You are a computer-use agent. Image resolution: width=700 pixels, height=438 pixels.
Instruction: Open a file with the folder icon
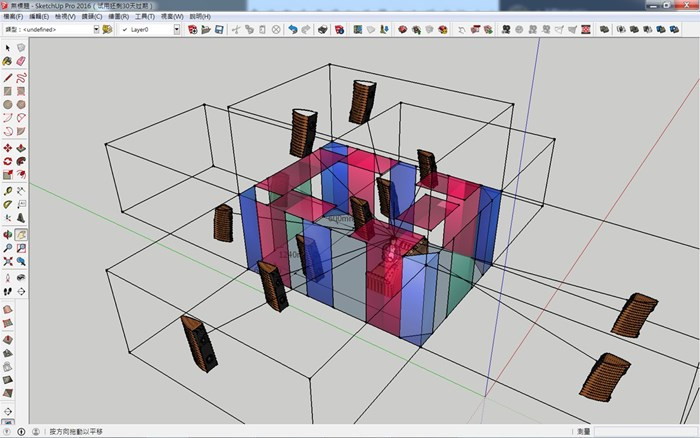(x=204, y=30)
